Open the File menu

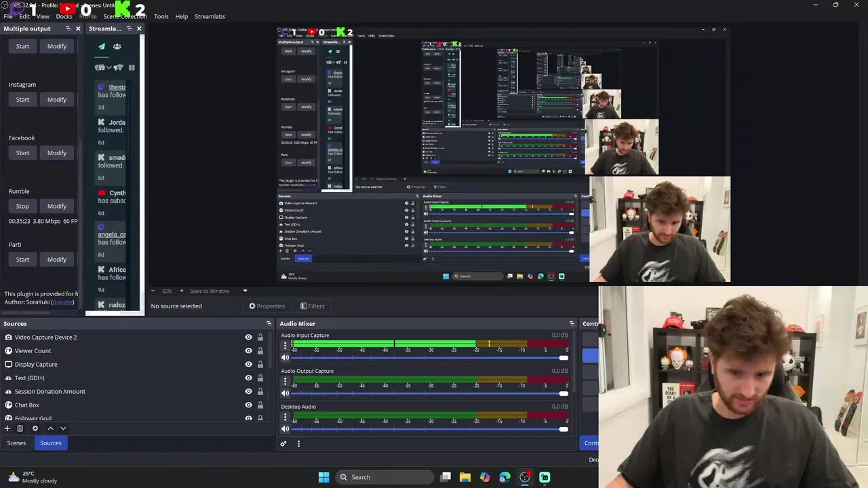(x=8, y=16)
